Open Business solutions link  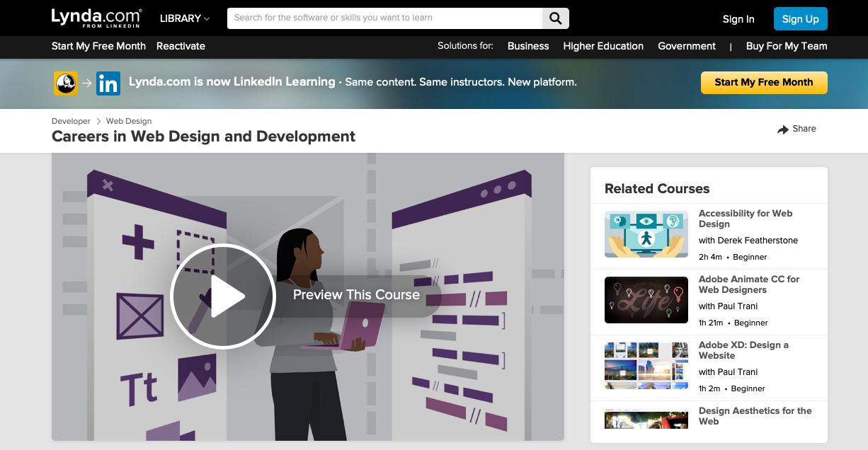point(528,46)
